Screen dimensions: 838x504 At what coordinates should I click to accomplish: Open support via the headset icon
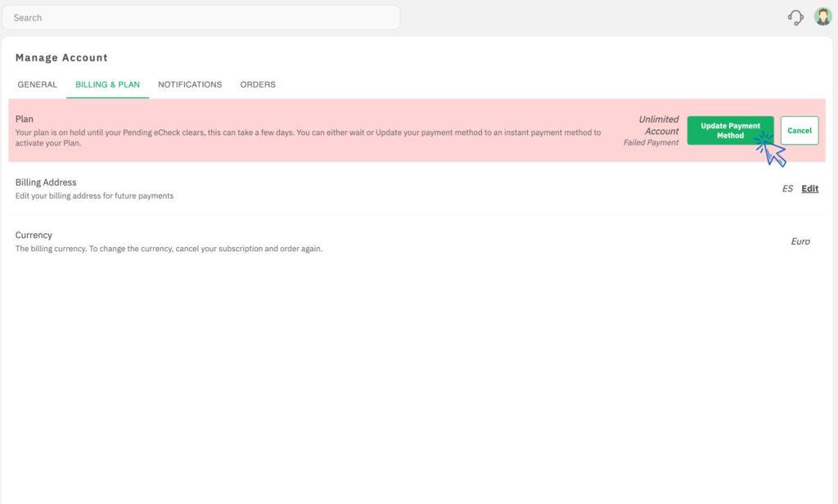coord(795,17)
